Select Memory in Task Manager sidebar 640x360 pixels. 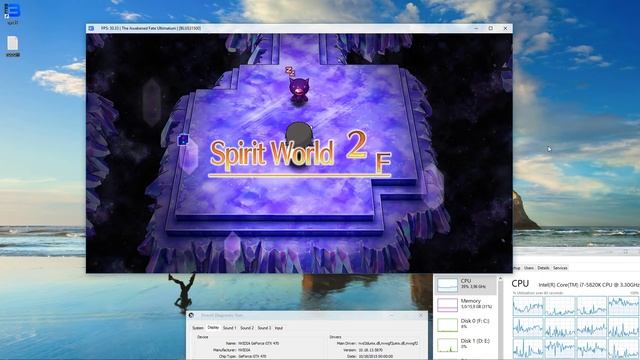click(x=465, y=304)
